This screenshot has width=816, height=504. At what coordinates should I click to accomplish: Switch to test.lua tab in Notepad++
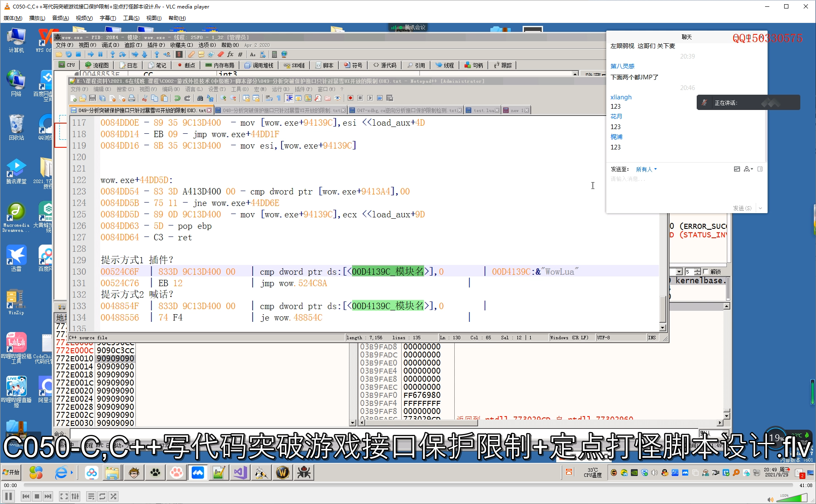point(482,110)
